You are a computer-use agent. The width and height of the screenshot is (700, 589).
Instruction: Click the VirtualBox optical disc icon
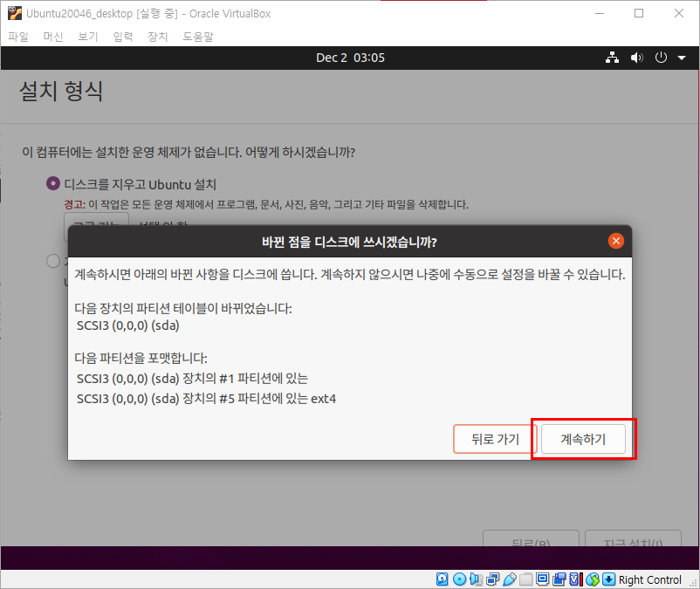tap(459, 579)
